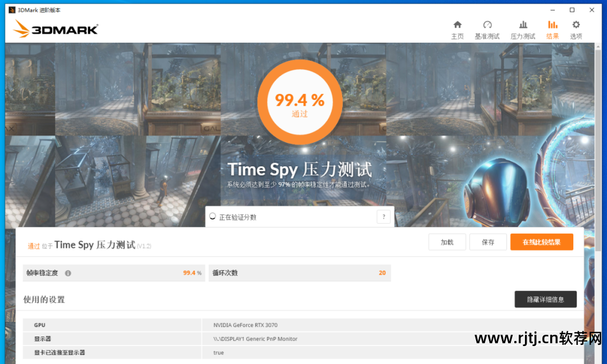The height and width of the screenshot is (364, 607).
Task: Open the question mark help button
Action: coord(383,217)
